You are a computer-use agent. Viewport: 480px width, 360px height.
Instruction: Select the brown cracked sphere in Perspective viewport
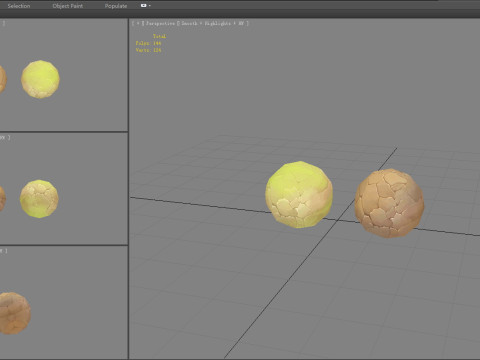pos(389,203)
